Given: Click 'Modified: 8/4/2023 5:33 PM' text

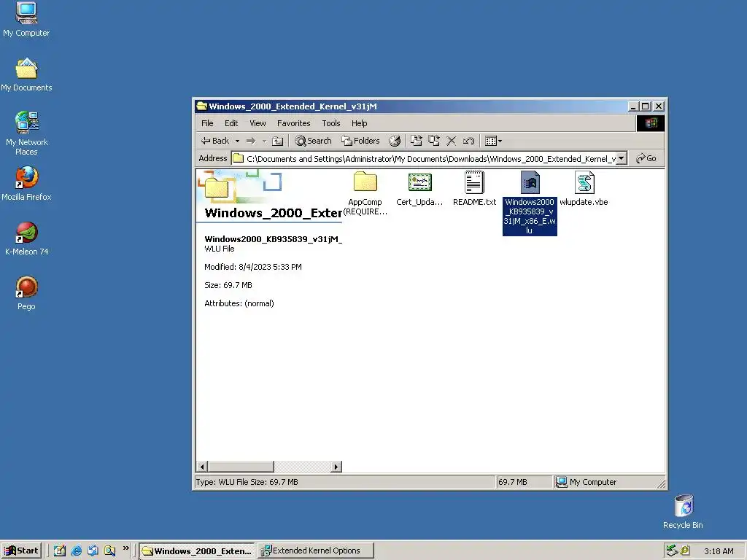Looking at the screenshot, I should [253, 267].
